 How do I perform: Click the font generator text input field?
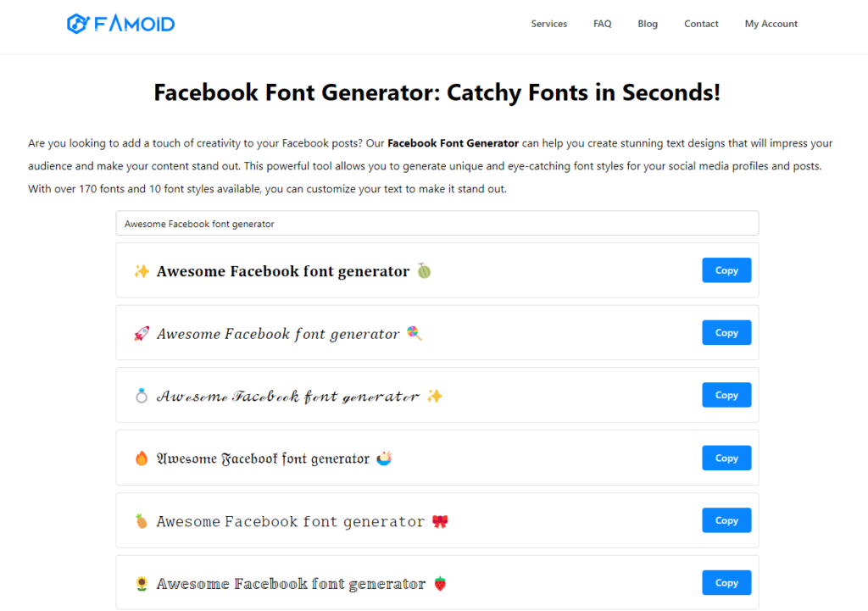coord(437,223)
